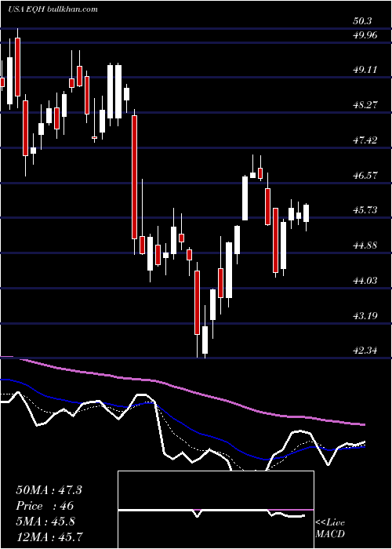The width and height of the screenshot is (392, 549).
Task: Select the 44.03 price level label
Action: coord(365,280)
